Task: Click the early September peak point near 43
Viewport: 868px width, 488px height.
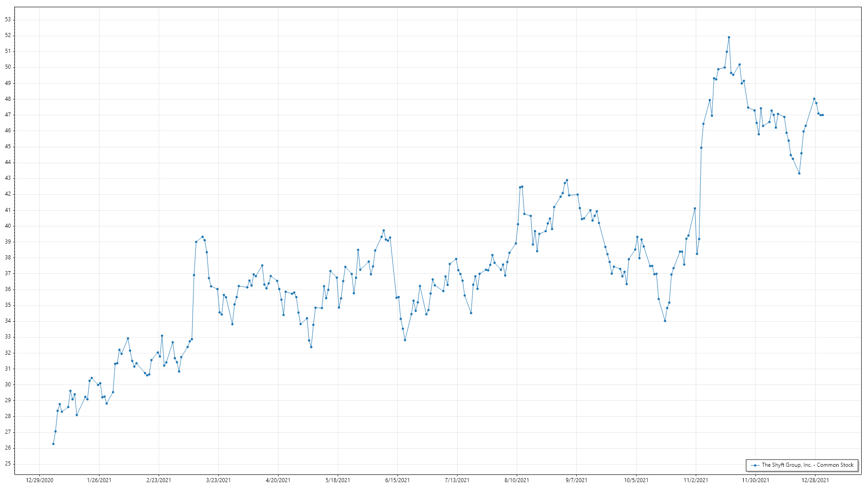Action: pyautogui.click(x=567, y=180)
